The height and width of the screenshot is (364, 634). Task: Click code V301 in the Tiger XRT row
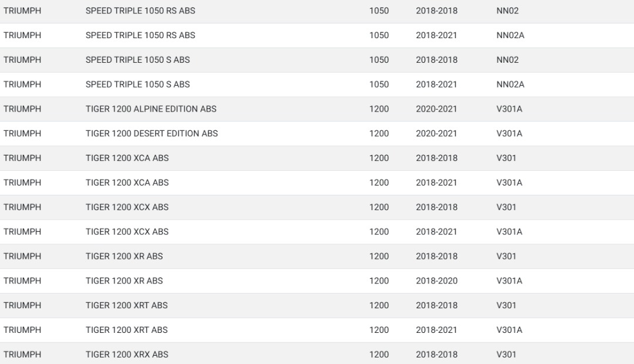506,305
